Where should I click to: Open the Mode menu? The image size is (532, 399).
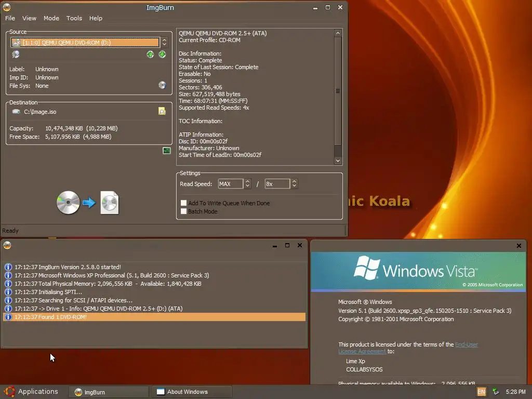[51, 18]
